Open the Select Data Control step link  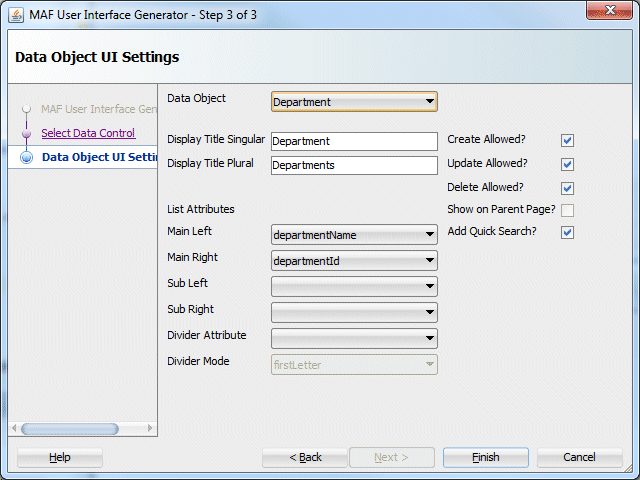pyautogui.click(x=88, y=133)
